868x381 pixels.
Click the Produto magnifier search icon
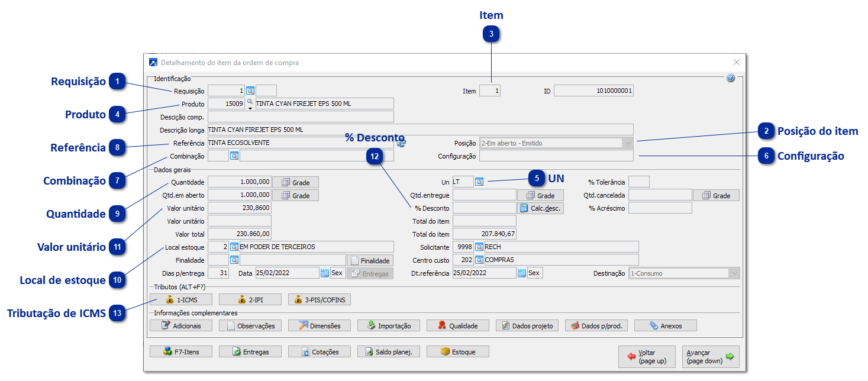(250, 102)
